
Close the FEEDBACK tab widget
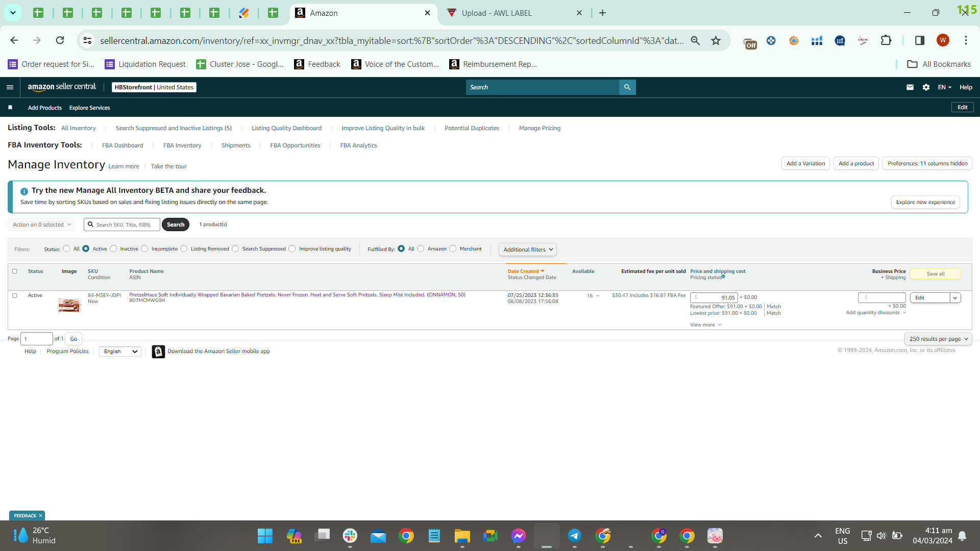pos(41,516)
